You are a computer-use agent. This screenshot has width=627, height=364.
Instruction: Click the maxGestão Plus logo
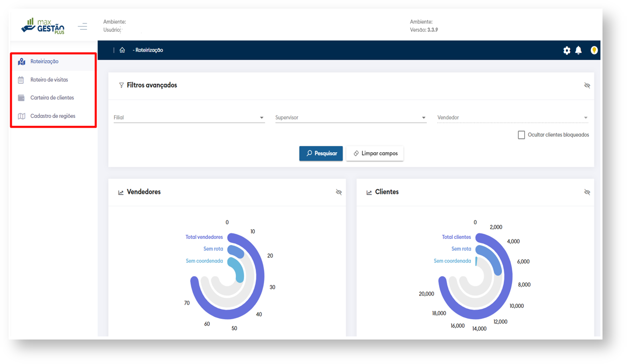tap(43, 26)
